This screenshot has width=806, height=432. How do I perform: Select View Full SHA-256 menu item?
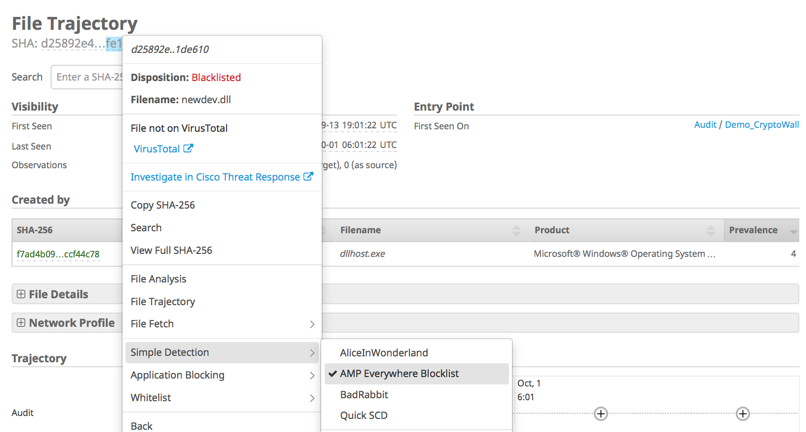coord(171,250)
